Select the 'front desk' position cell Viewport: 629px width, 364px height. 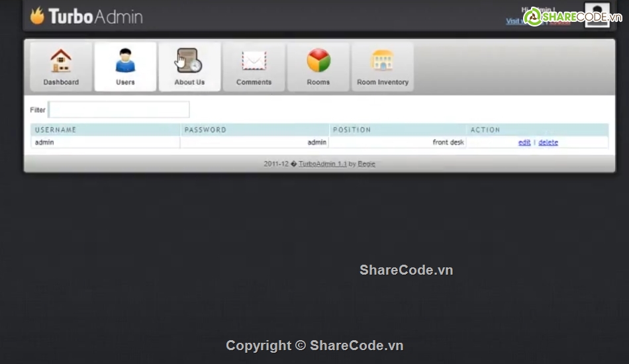[397, 142]
